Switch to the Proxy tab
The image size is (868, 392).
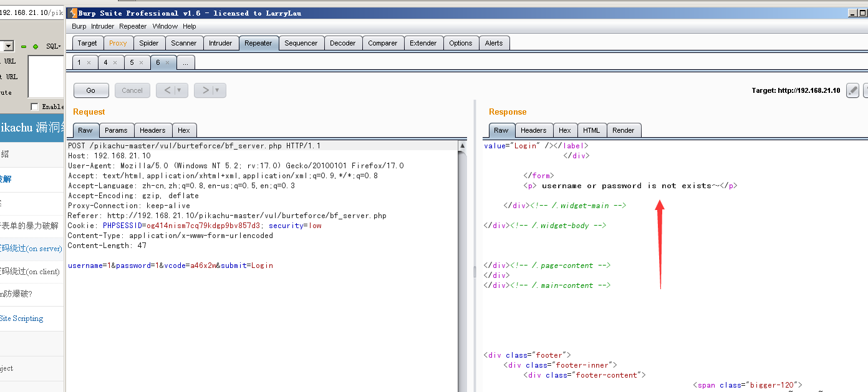click(x=118, y=43)
